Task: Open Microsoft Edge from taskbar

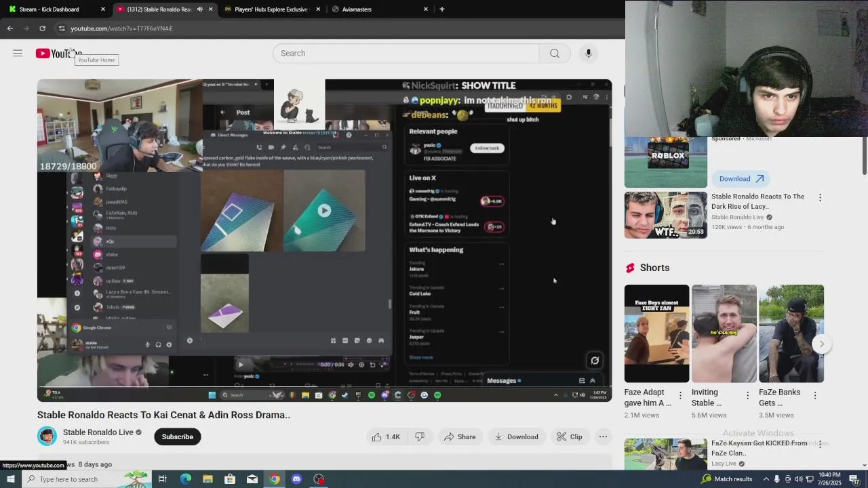Action: pyautogui.click(x=185, y=479)
